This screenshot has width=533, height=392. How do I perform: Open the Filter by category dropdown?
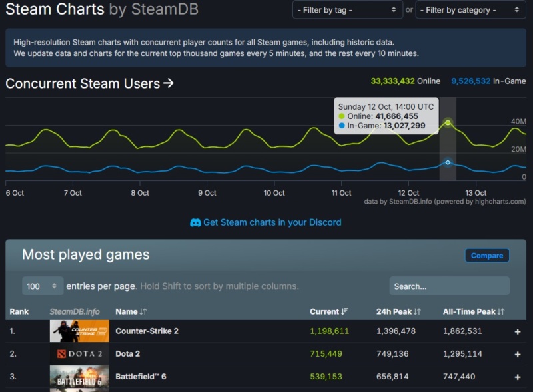pos(470,10)
